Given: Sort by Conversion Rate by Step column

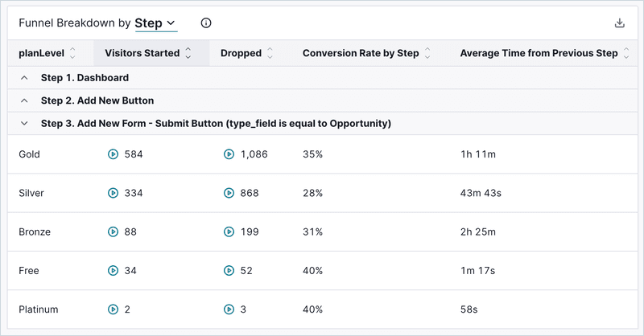Looking at the screenshot, I should point(427,54).
